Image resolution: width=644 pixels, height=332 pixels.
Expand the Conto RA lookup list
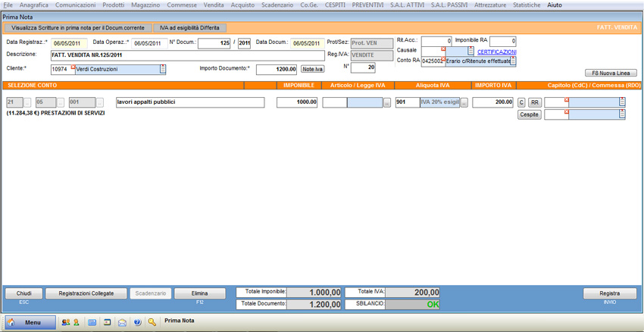pos(513,61)
